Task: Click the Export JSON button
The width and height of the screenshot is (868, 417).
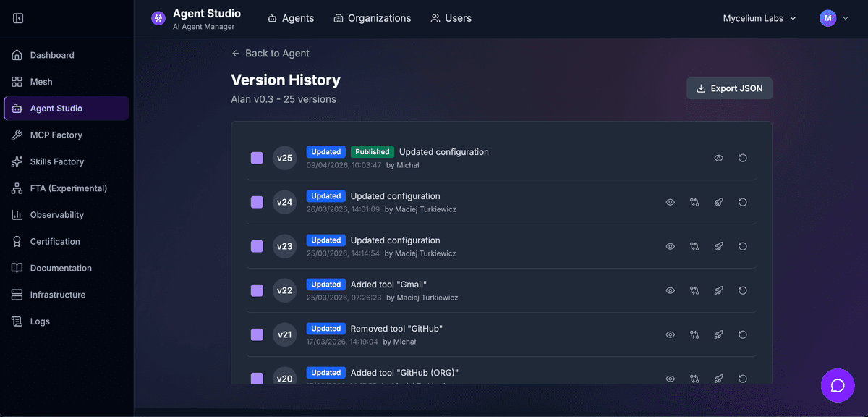Action: 729,88
